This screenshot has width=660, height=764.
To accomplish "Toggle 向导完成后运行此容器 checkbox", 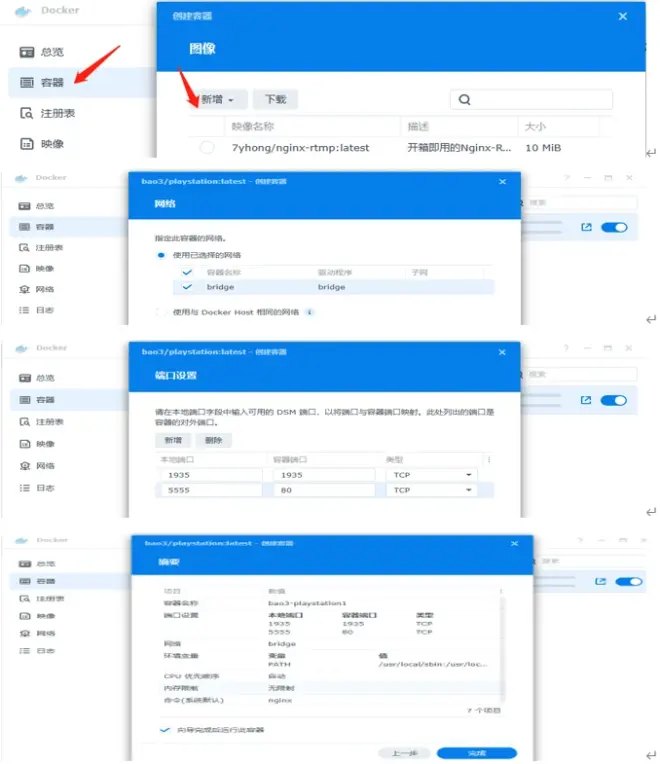I will (x=165, y=730).
